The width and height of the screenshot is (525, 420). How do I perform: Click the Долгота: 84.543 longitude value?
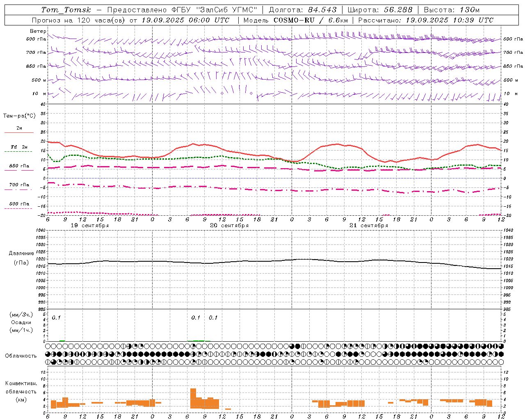pos(303,10)
